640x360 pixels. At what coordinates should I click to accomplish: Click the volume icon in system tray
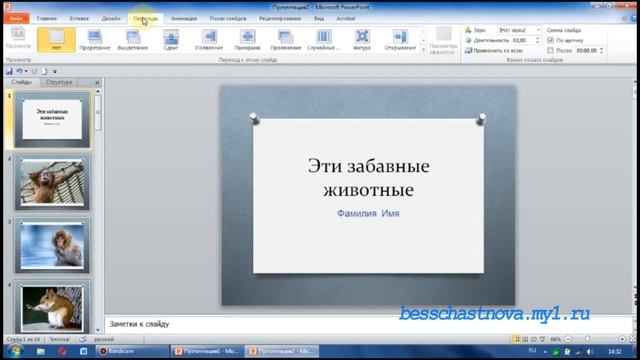[x=589, y=351]
